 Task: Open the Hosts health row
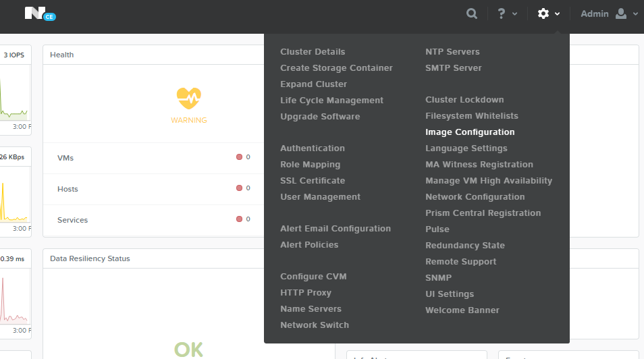(68, 189)
